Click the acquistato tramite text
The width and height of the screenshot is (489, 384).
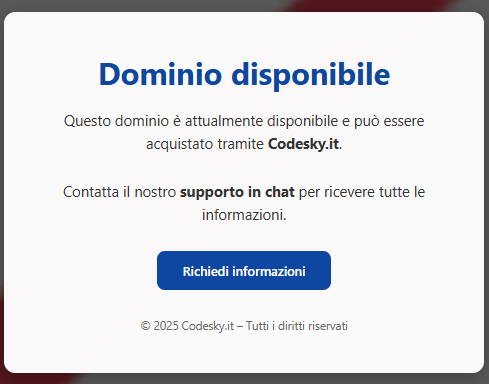[x=205, y=144]
